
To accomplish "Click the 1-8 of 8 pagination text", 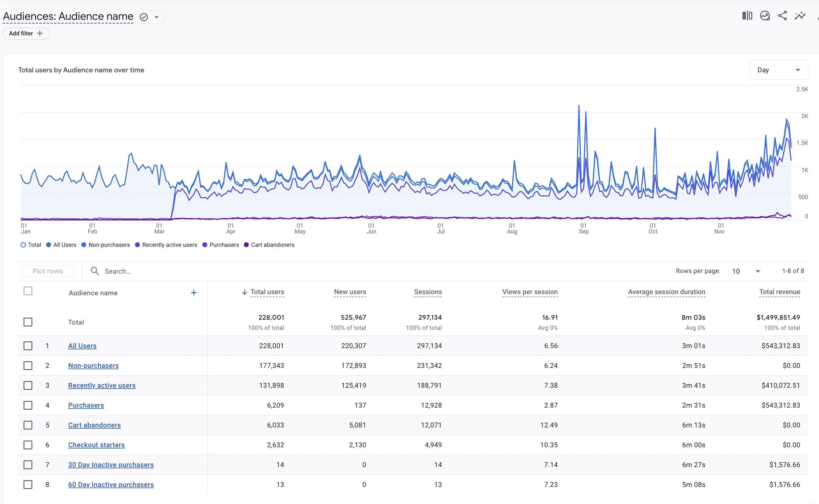I will point(793,271).
